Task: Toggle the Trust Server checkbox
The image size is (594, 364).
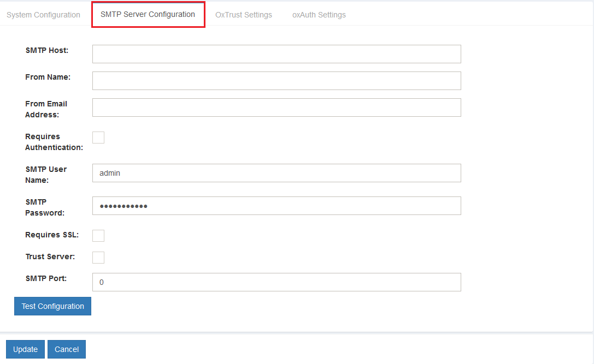Action: click(x=98, y=257)
